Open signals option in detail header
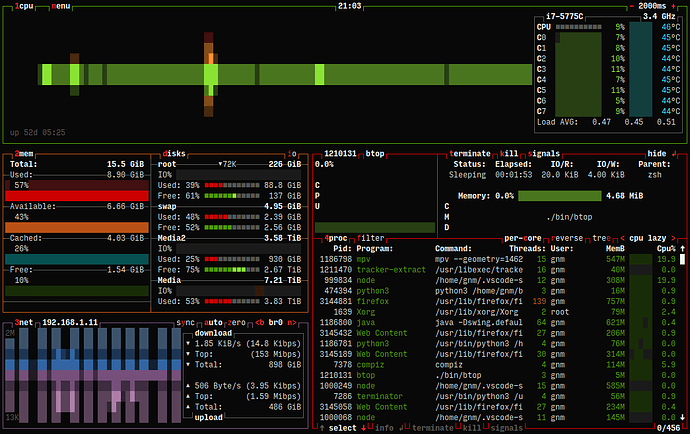The height and width of the screenshot is (434, 690). click(x=543, y=154)
